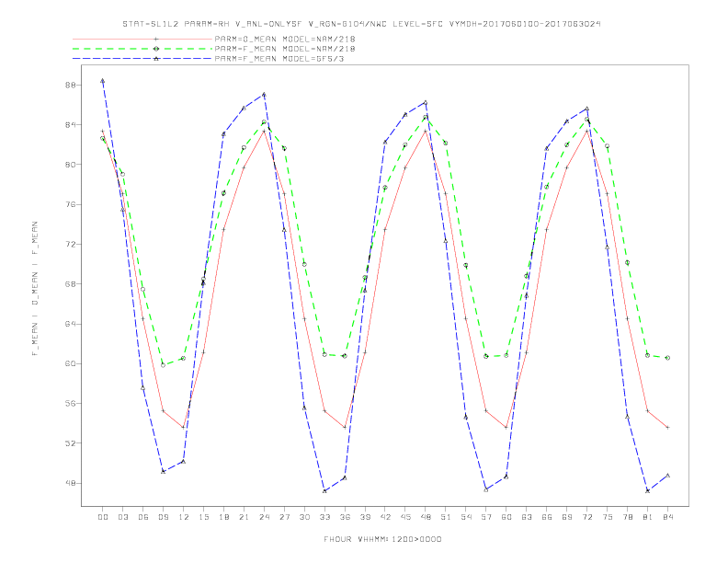Click the blue triangle data point at hour 00
This screenshot has height=563, width=728.
point(103,81)
